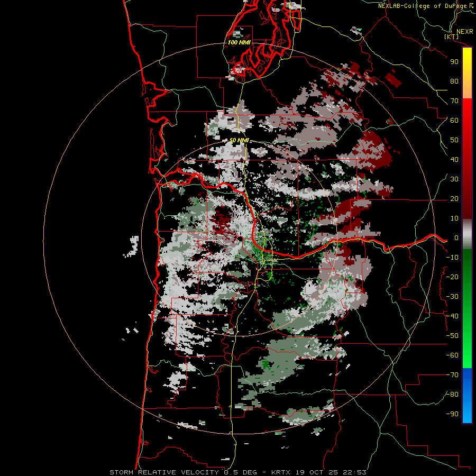Image resolution: width=476 pixels, height=476 pixels.
Task: Click the gray zero-velocity segment of color bar
Action: click(467, 234)
